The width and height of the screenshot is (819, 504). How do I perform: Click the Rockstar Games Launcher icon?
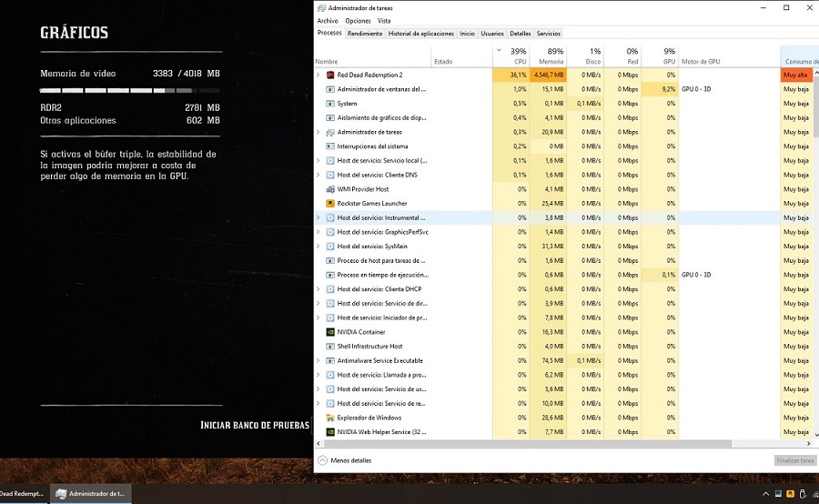(330, 204)
